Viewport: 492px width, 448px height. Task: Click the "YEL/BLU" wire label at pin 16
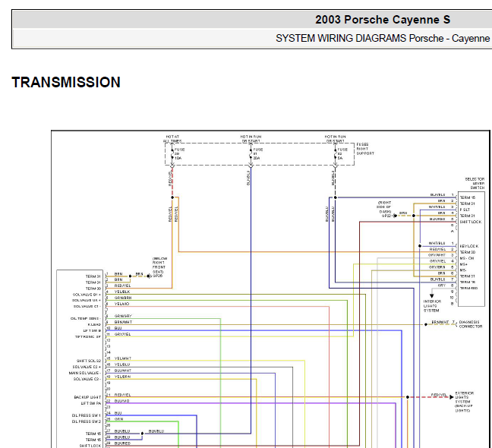coord(122,364)
